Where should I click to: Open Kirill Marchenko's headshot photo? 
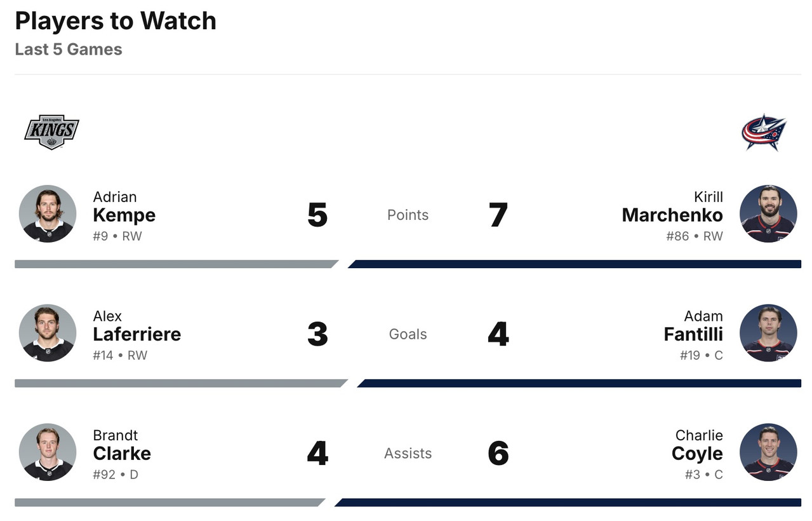coord(768,214)
